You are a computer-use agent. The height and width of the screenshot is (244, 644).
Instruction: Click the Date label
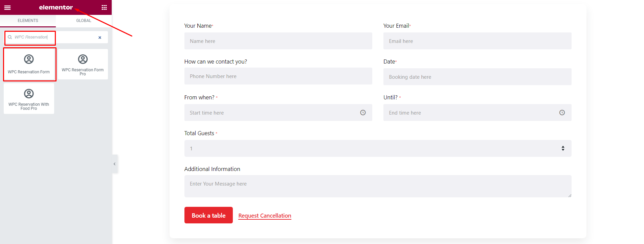coord(390,62)
